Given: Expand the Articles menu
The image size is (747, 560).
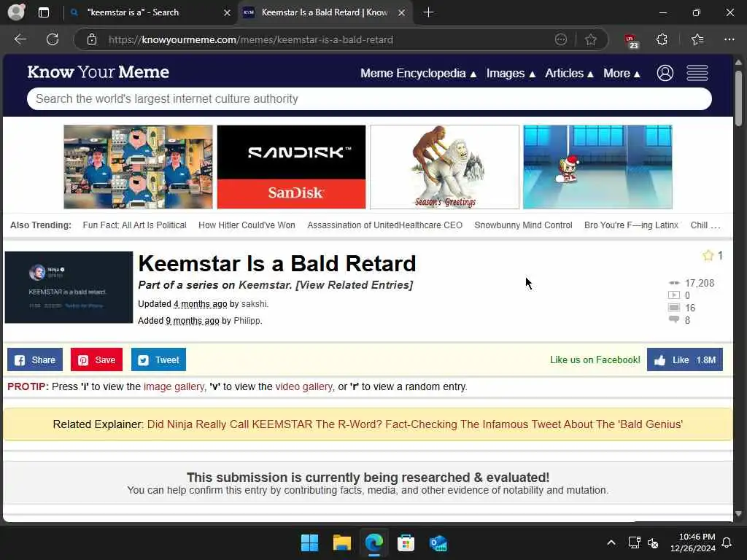Looking at the screenshot, I should [569, 74].
